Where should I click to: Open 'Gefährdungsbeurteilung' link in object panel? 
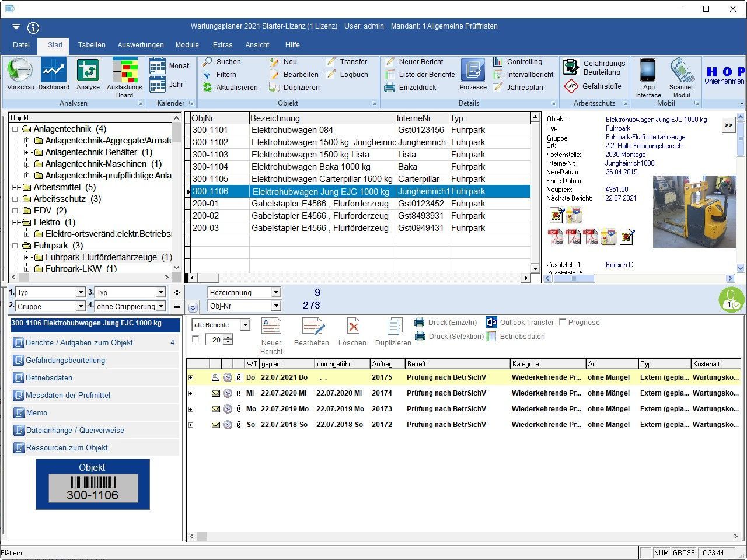tap(65, 360)
